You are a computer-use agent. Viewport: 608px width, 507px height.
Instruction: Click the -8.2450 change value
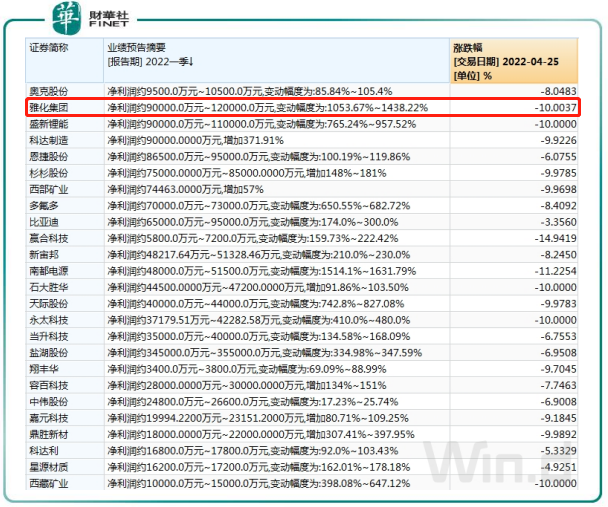click(558, 255)
